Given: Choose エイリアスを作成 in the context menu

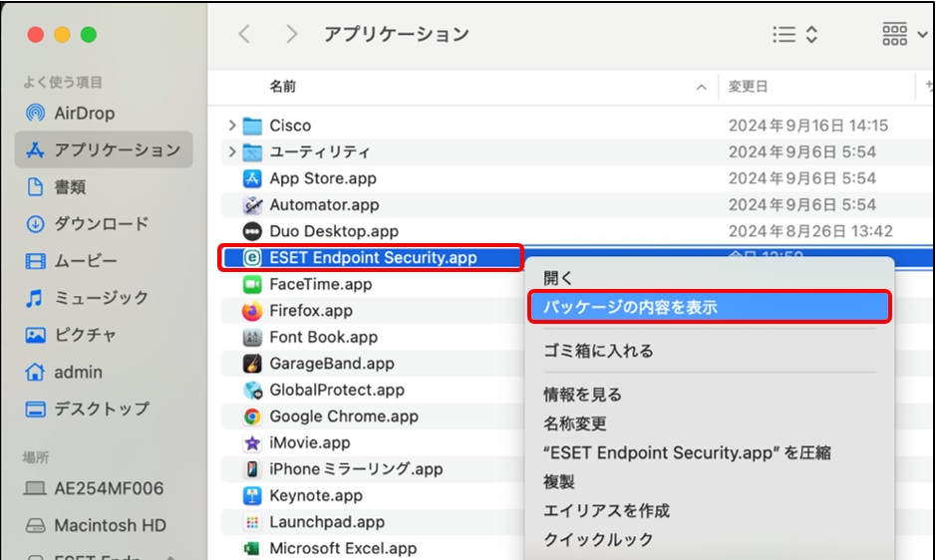Looking at the screenshot, I should (606, 510).
